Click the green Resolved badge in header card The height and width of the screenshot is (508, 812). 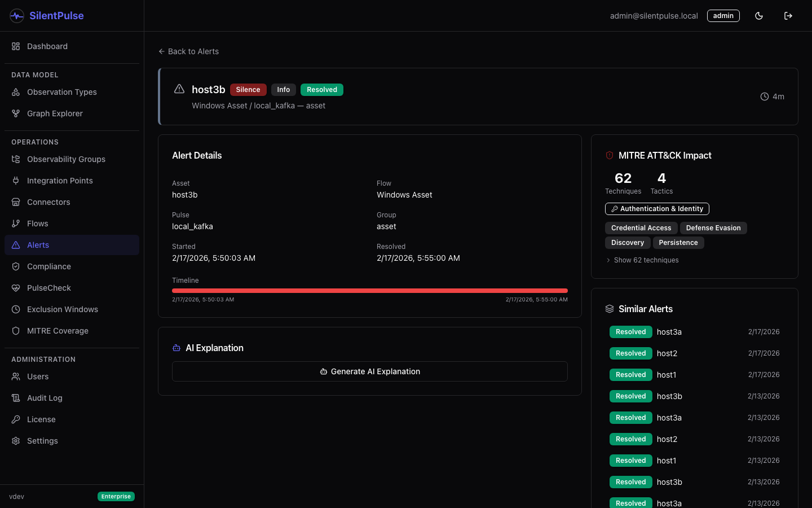click(x=322, y=90)
